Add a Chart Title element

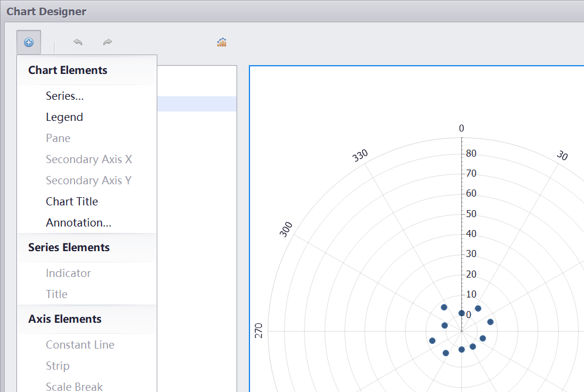click(72, 201)
